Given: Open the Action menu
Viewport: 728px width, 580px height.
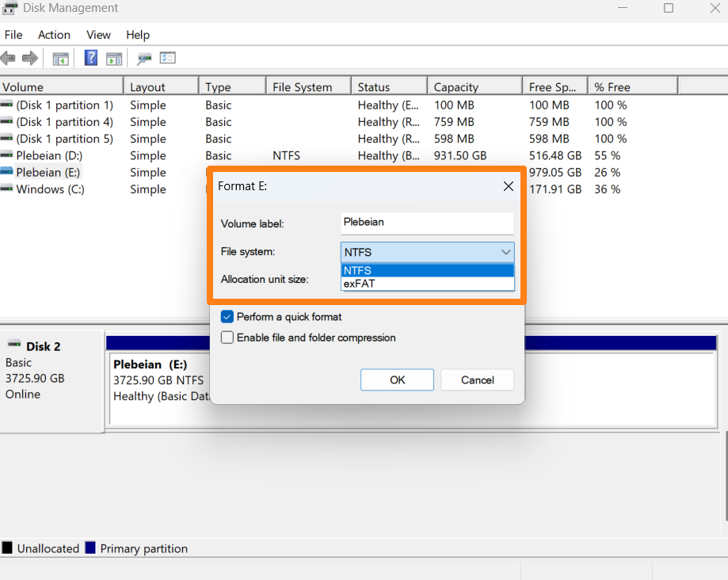Looking at the screenshot, I should tap(54, 35).
